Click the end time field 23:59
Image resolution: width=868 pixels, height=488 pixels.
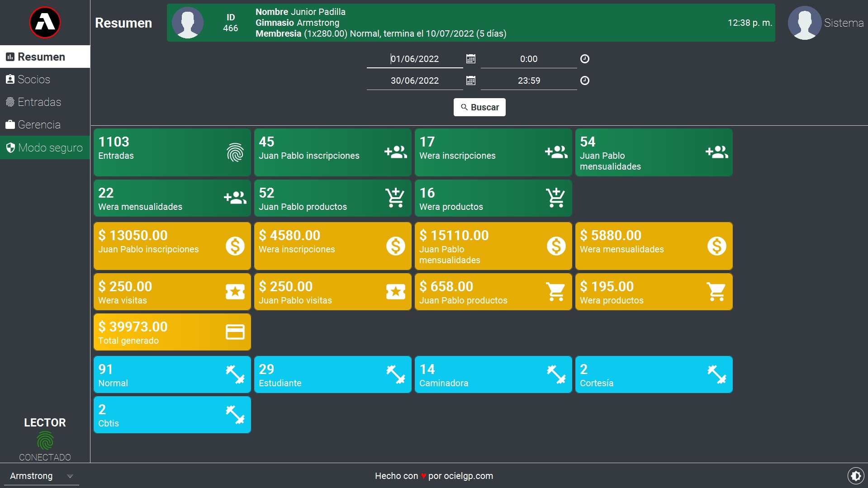pyautogui.click(x=529, y=81)
